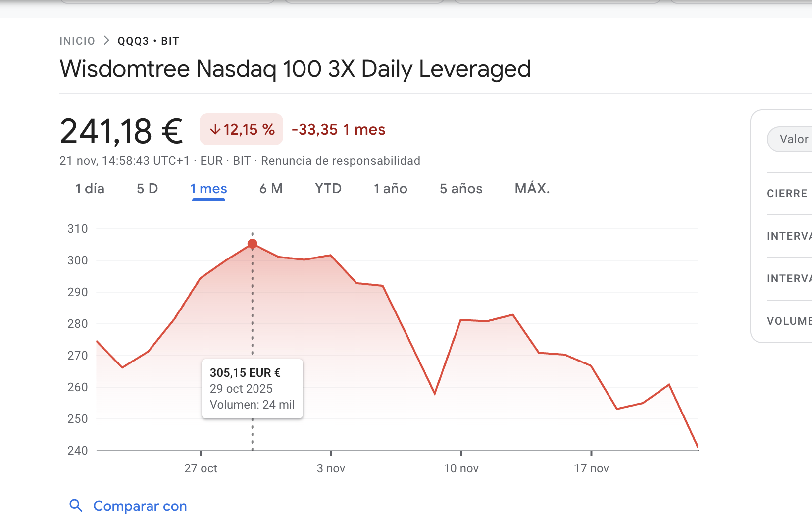Image resolution: width=812 pixels, height=517 pixels.
Task: Click the down arrow in the percentage badge
Action: click(215, 130)
